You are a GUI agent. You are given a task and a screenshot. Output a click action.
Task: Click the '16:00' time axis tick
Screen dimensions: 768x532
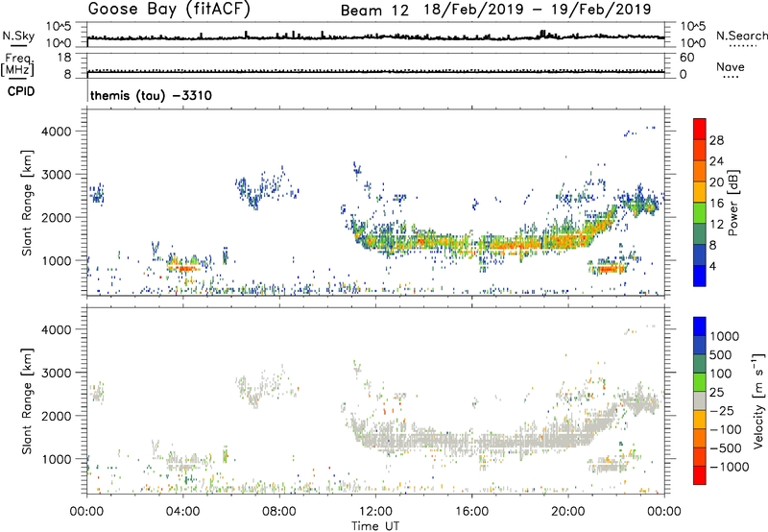471,512
